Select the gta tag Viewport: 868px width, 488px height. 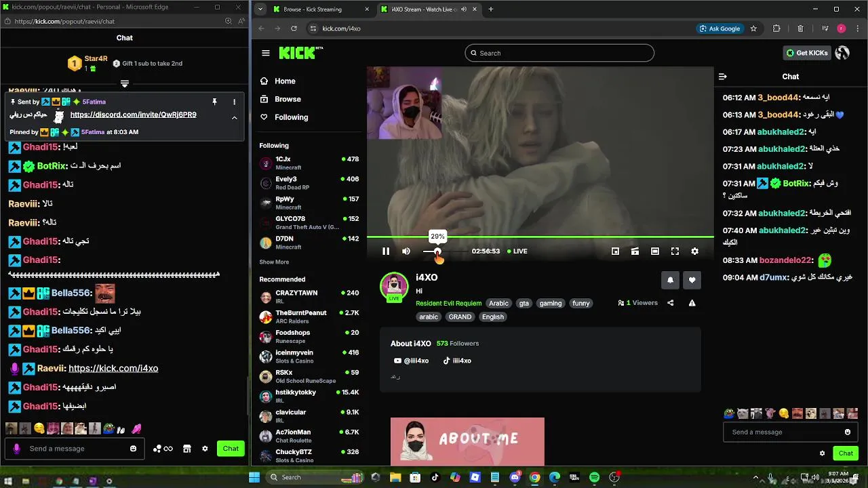click(524, 304)
